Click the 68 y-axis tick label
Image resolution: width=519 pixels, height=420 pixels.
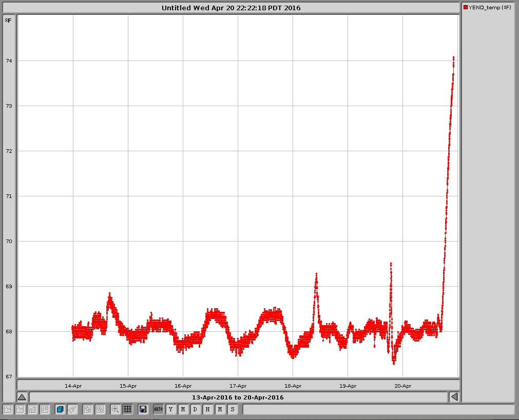coord(9,332)
